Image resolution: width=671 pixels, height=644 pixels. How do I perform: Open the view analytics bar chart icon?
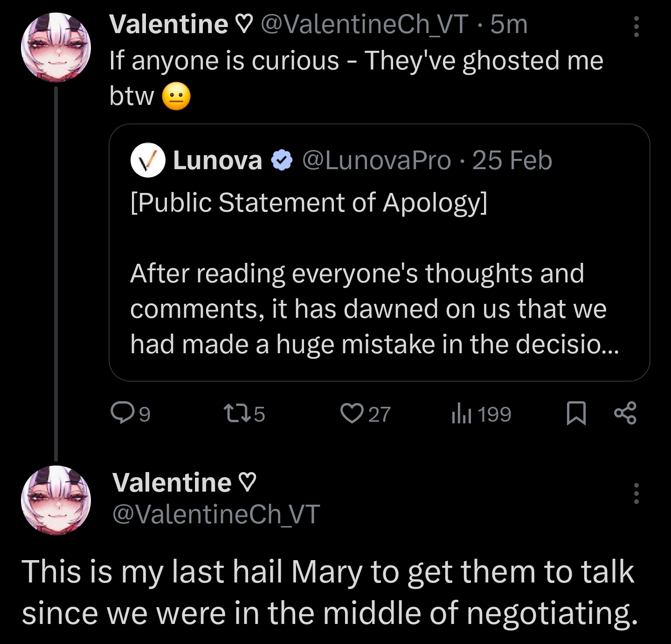(461, 413)
